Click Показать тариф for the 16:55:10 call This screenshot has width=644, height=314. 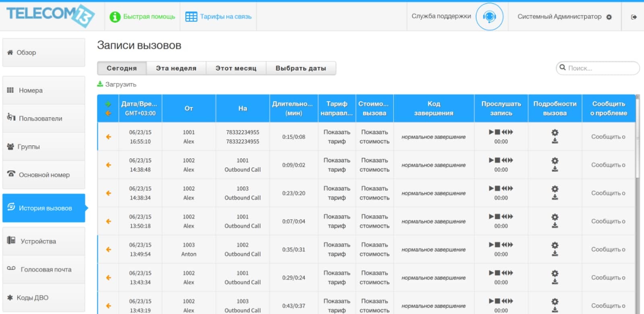click(336, 136)
